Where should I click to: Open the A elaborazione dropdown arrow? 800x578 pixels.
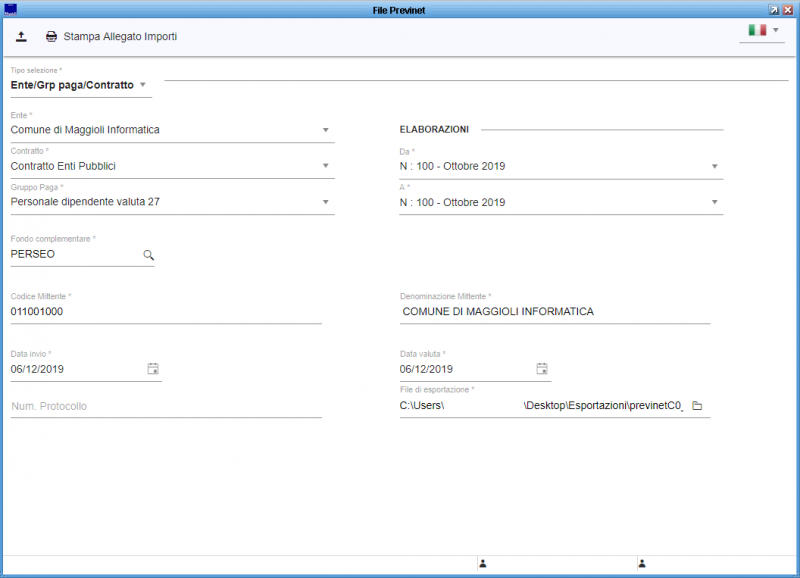click(x=714, y=203)
